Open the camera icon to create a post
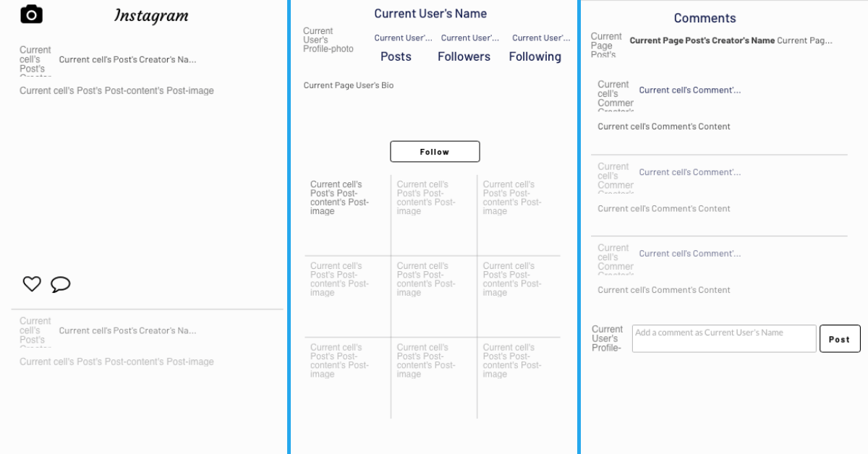The width and height of the screenshot is (868, 454). [x=30, y=13]
